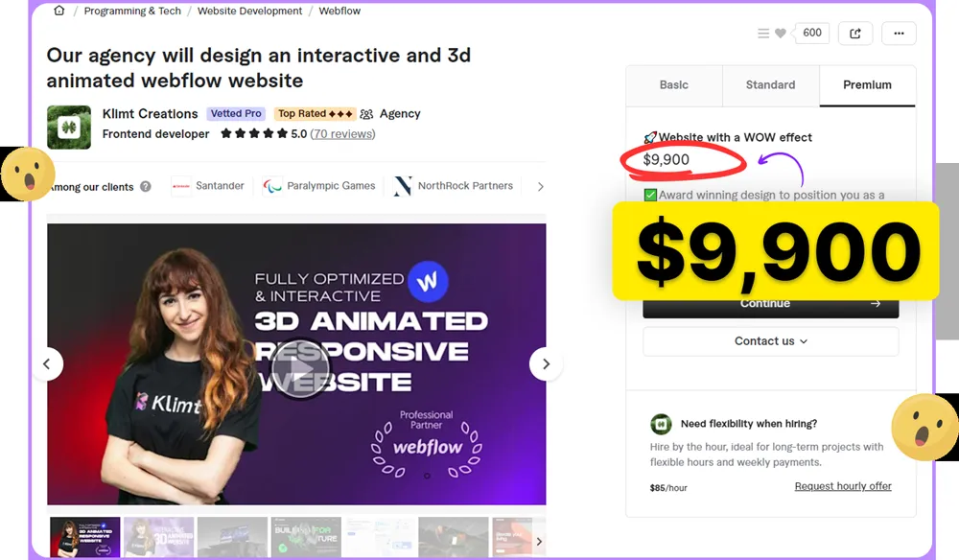This screenshot has width=959, height=560.
Task: Open Website Development breadcrumb
Action: [x=249, y=11]
